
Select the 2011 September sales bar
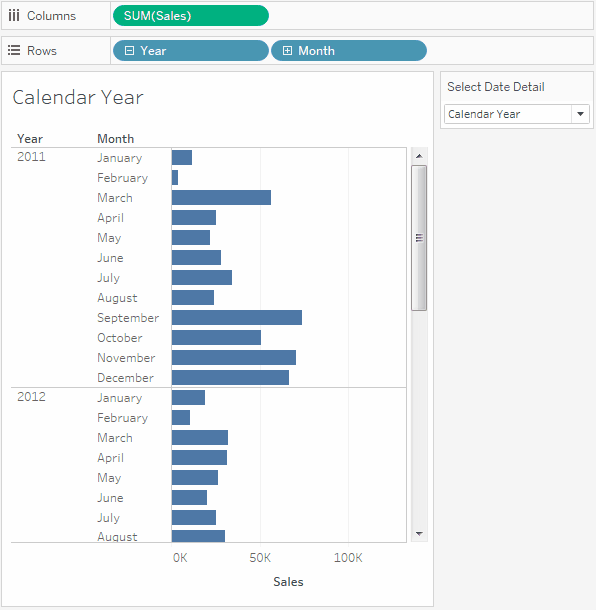point(237,317)
